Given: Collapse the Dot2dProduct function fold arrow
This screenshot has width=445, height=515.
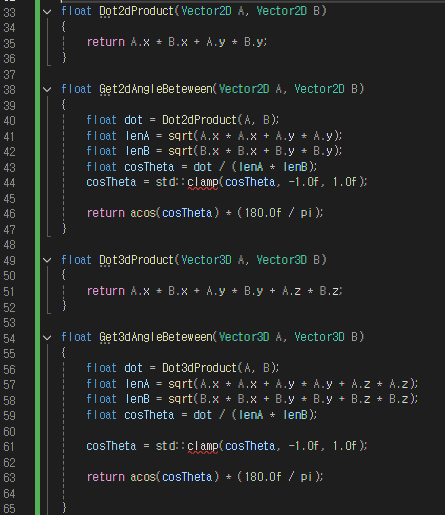Looking at the screenshot, I should pyautogui.click(x=47, y=12).
